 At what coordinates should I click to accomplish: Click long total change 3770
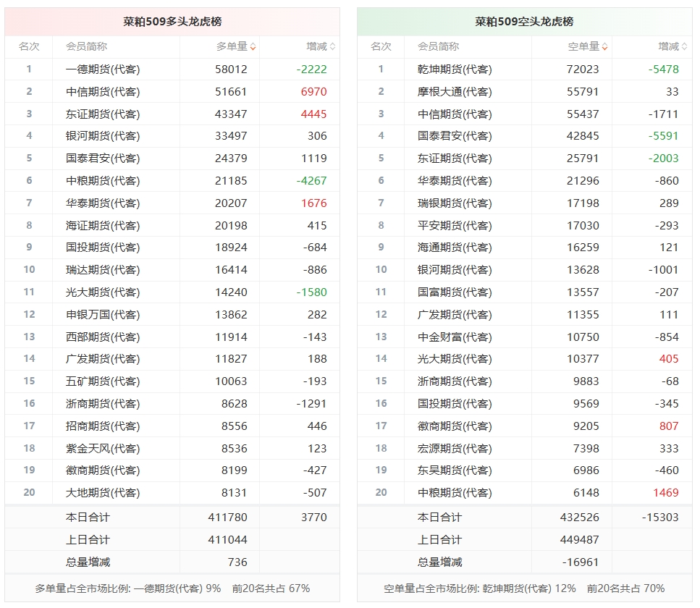point(314,517)
